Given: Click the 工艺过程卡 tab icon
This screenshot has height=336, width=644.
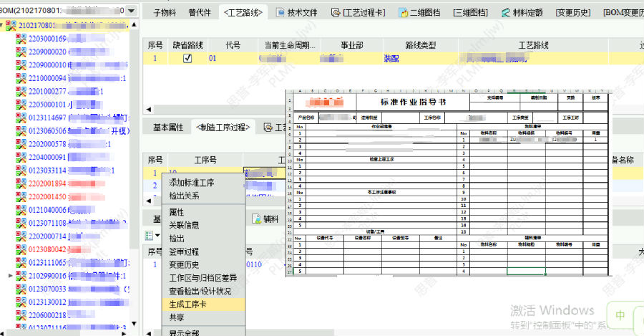Looking at the screenshot, I should tap(336, 13).
